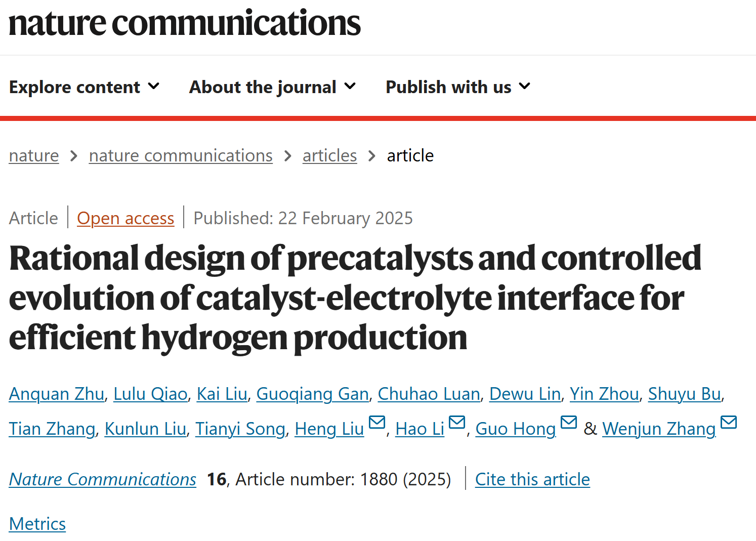Open author Anquan Zhu's profile link
Viewport: 756px width, 541px height.
[57, 394]
